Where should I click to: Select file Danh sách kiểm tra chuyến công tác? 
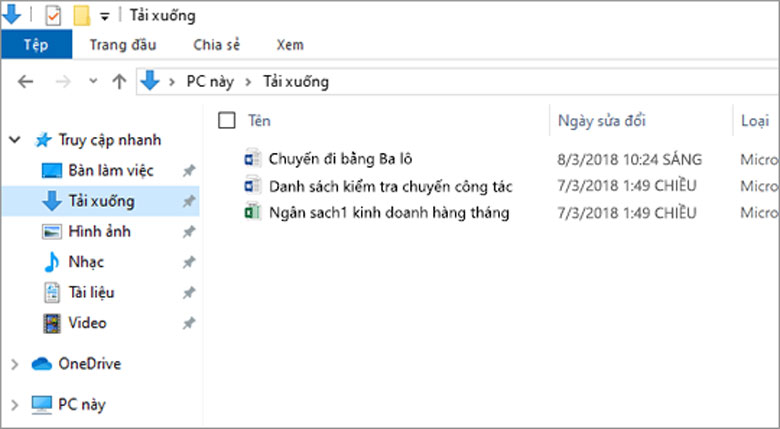(x=390, y=186)
